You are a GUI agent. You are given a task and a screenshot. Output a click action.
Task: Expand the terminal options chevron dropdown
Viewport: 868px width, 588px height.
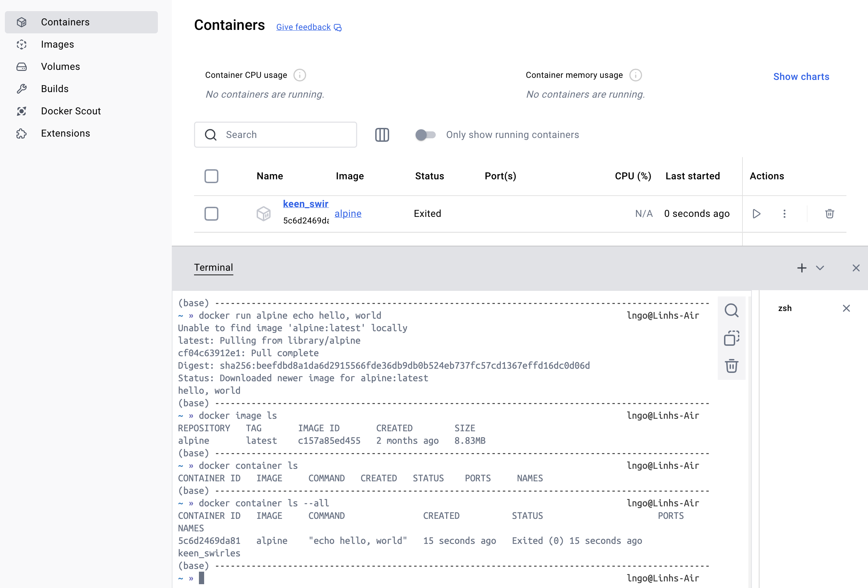(820, 268)
